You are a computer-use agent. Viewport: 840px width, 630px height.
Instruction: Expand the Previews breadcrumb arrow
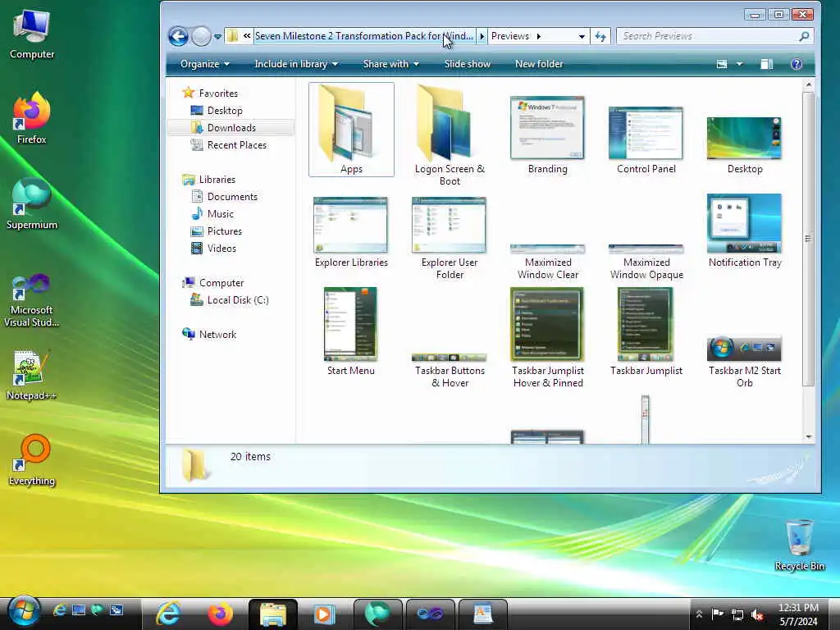(x=538, y=36)
